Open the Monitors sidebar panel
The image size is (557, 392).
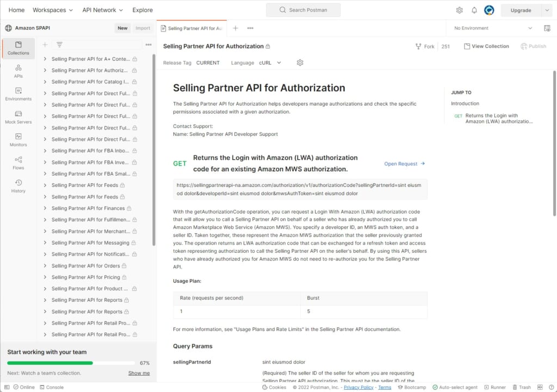point(18,140)
